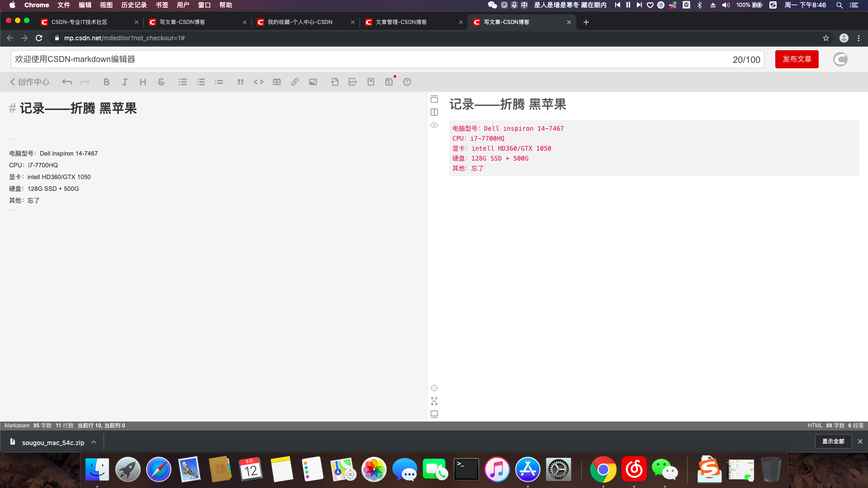This screenshot has height=488, width=868.
Task: Open the volume control in menu bar
Action: 726,5
